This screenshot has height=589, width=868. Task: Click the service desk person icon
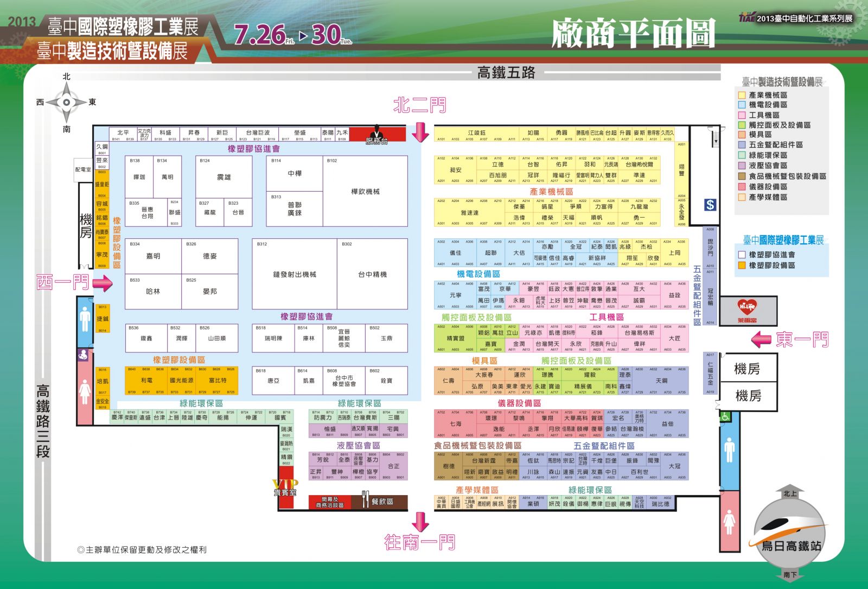pos(376,133)
